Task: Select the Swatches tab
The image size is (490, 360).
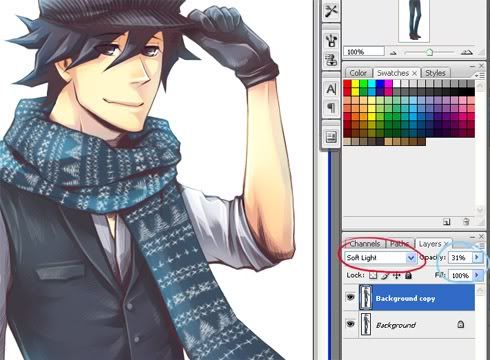Action: tap(393, 73)
